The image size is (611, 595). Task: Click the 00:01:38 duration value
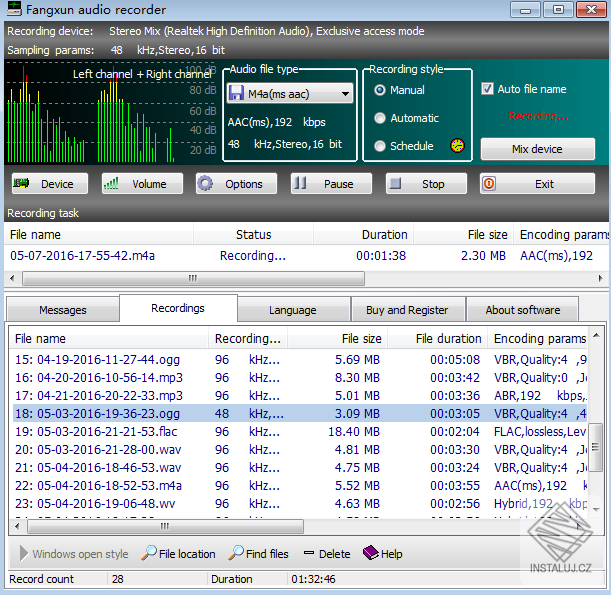pos(381,256)
